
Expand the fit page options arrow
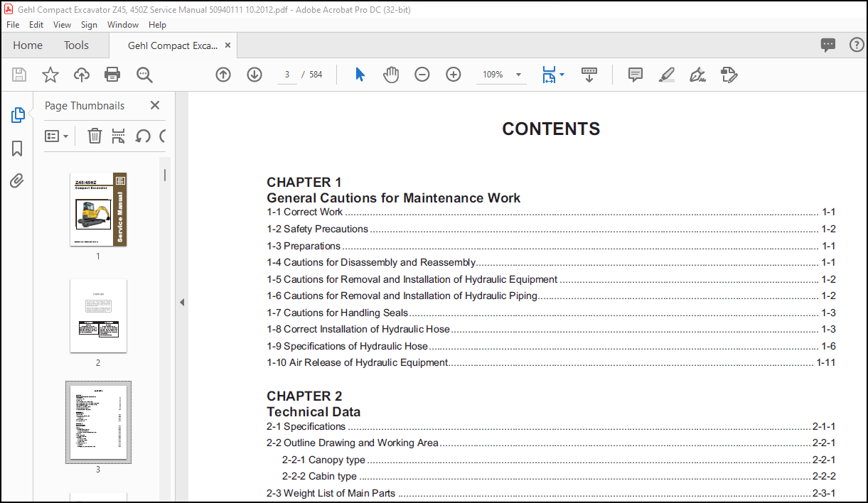click(x=562, y=74)
